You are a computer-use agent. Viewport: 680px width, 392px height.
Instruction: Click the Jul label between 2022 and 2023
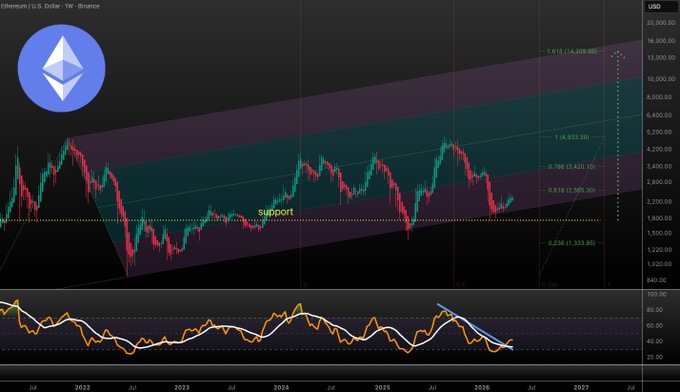tap(132, 388)
